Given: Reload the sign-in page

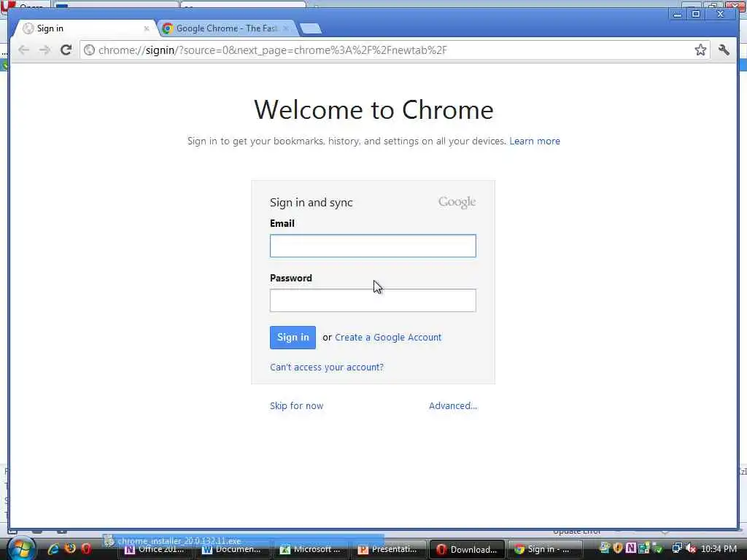Looking at the screenshot, I should 66,50.
